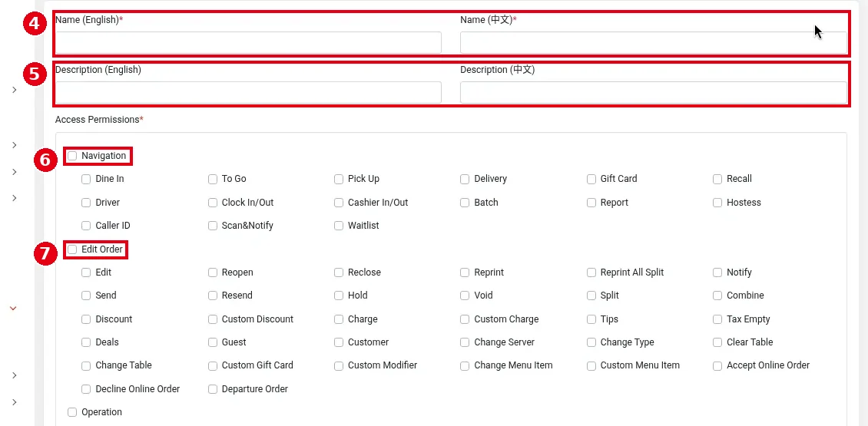Click the Name (中文) input field
The height and width of the screenshot is (426, 868).
click(653, 43)
